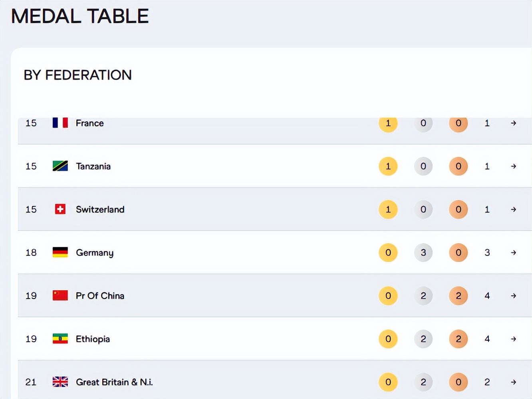Click the Great Britain & N.I. flag

[x=60, y=382]
